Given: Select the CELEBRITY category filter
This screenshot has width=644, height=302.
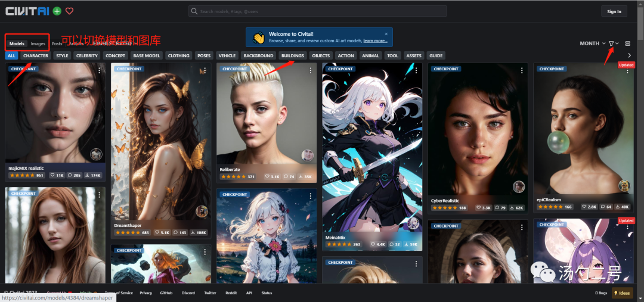Looking at the screenshot, I should tap(87, 56).
